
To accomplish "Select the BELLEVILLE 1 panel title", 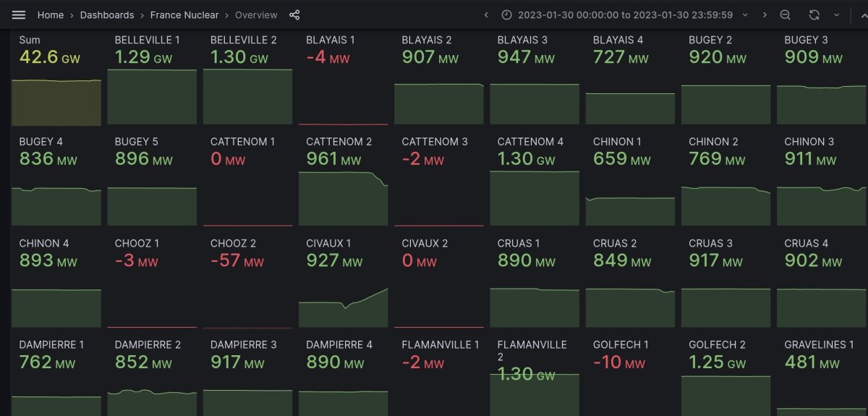I will tap(148, 40).
